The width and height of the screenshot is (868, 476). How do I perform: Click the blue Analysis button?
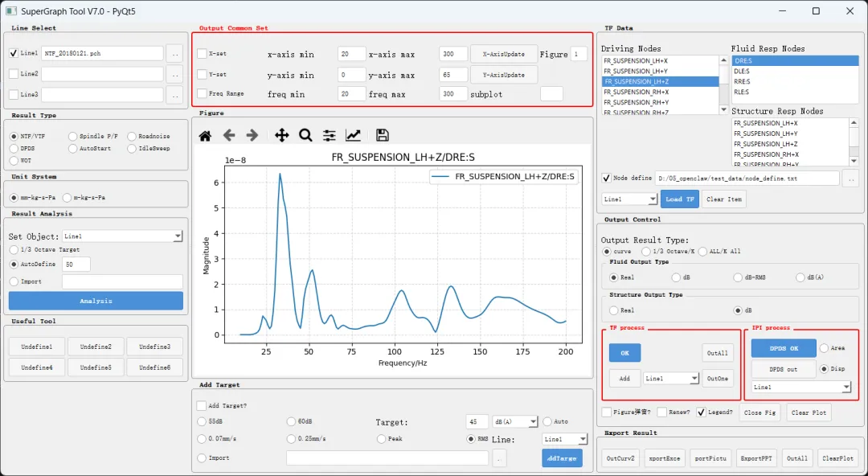click(x=96, y=301)
